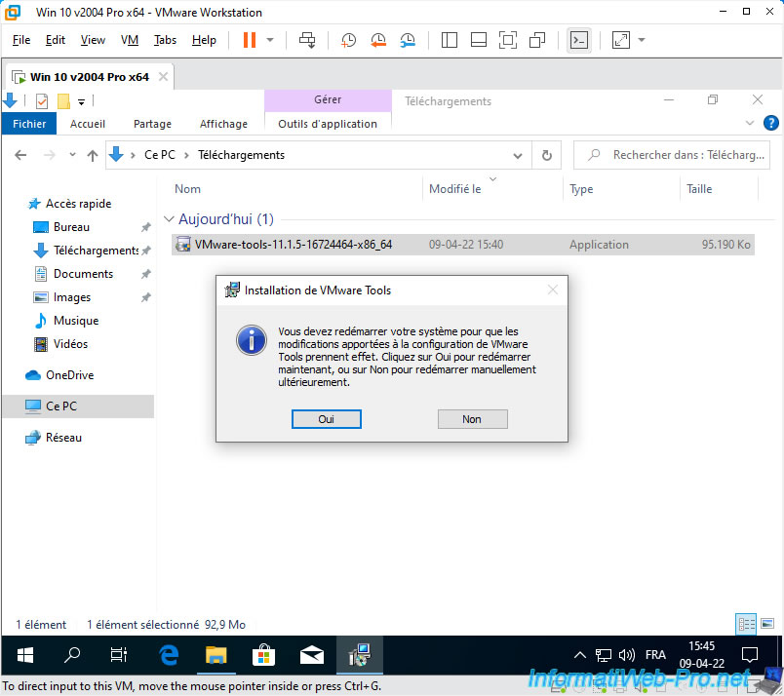
Task: Pause the virtual machine
Action: click(x=249, y=40)
